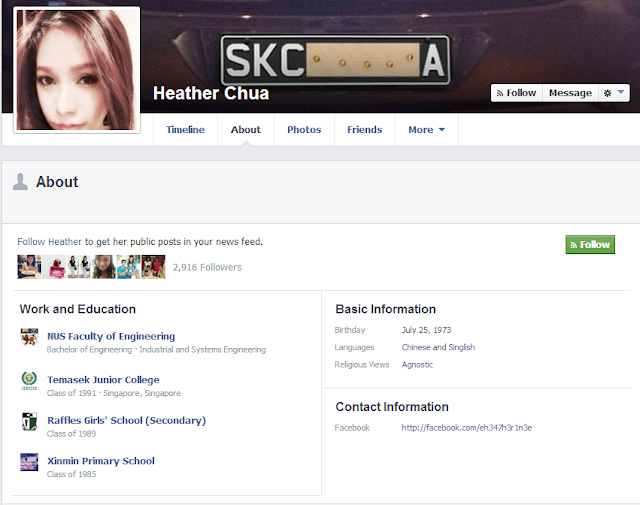Click the NUS Faculty of Engineering crest icon
This screenshot has width=640, height=505.
[x=29, y=337]
